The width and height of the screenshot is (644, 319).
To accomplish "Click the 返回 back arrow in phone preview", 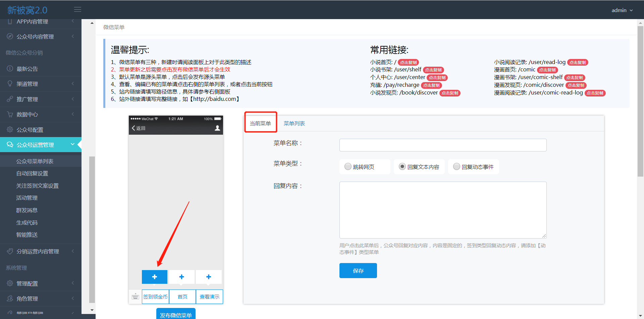I will coord(134,128).
